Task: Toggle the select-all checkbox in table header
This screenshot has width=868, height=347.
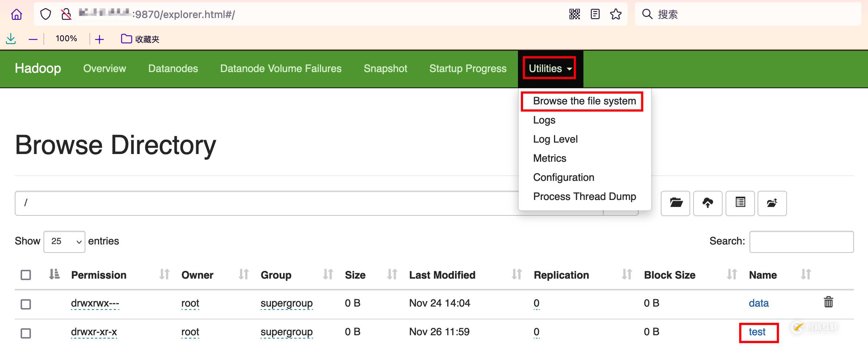Action: point(26,275)
